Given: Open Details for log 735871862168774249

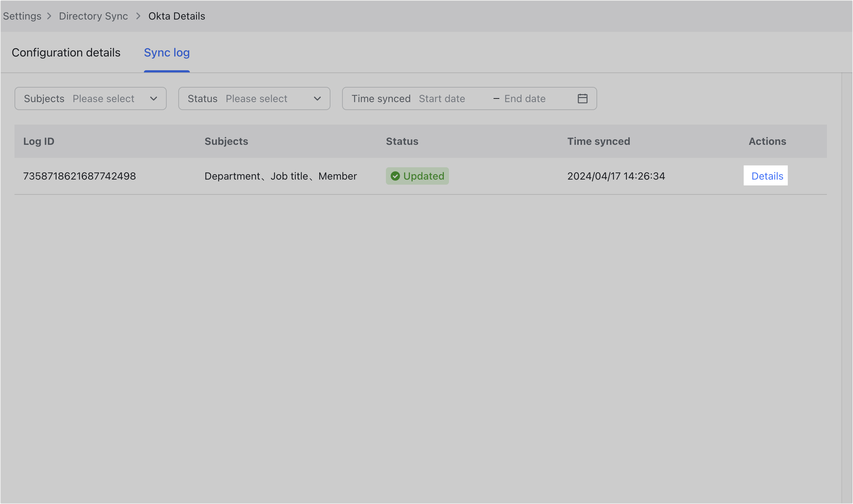Looking at the screenshot, I should [766, 176].
